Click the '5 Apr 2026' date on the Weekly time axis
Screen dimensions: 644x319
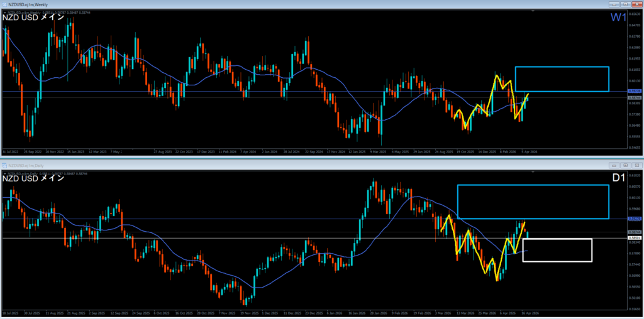pos(530,151)
